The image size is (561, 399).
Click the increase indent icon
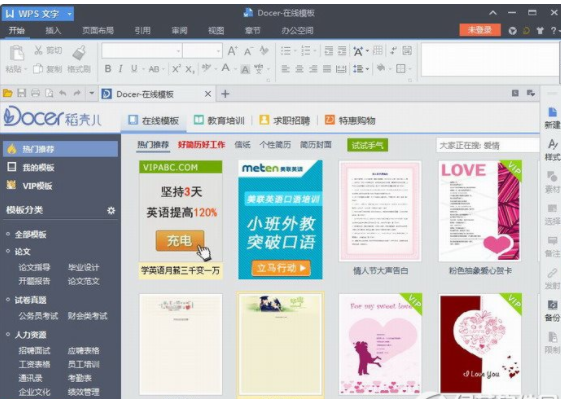coord(342,51)
